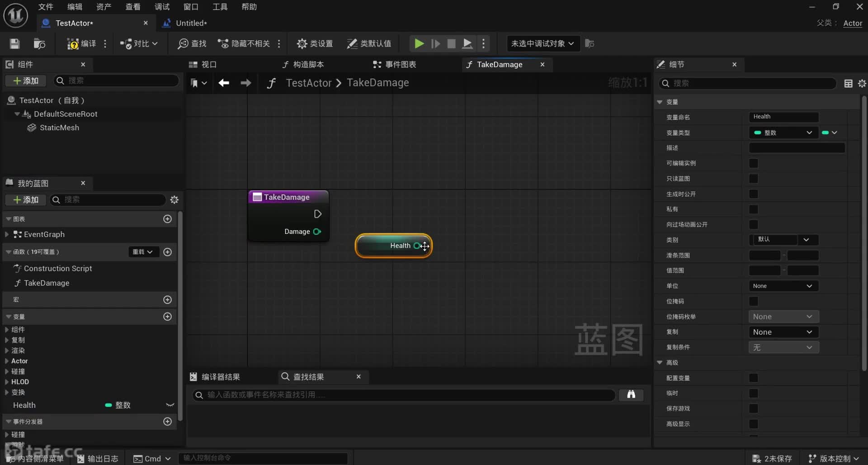Toggle the 私有 checkbox
The height and width of the screenshot is (465, 868).
pos(753,209)
